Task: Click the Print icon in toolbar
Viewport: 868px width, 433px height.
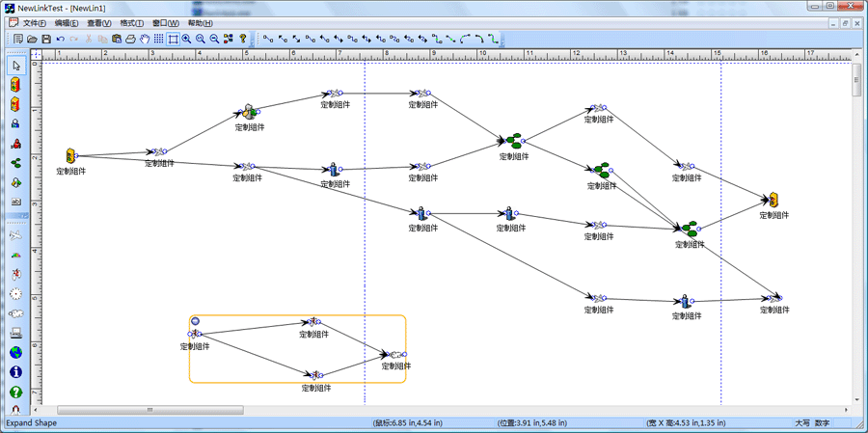Action: tap(130, 40)
